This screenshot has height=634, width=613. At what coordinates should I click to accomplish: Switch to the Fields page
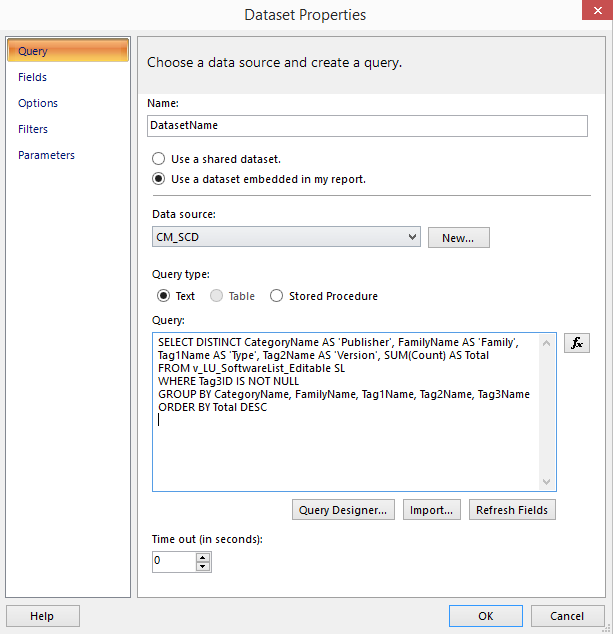pyautogui.click(x=32, y=77)
